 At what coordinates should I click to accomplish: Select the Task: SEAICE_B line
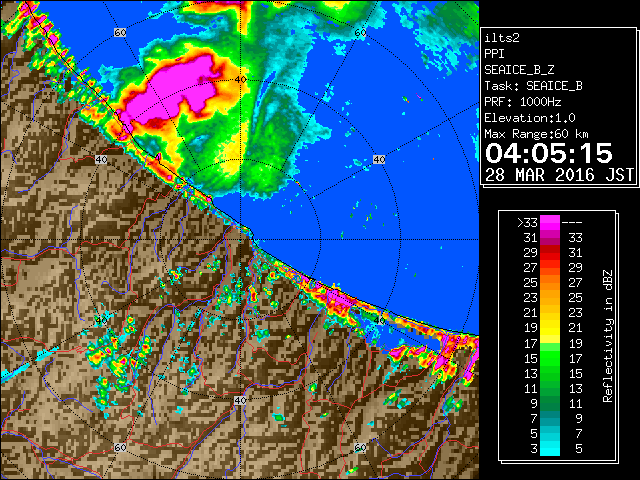tap(533, 86)
